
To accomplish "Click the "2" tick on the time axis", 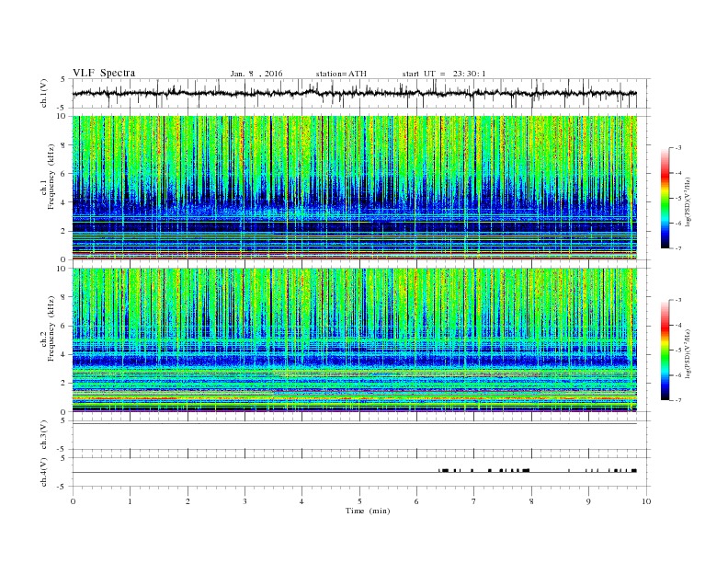I will coord(188,501).
